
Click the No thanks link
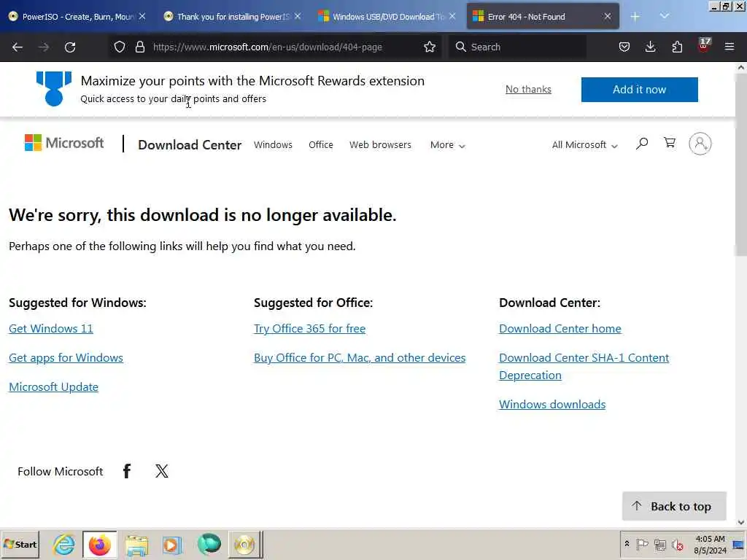(x=528, y=89)
